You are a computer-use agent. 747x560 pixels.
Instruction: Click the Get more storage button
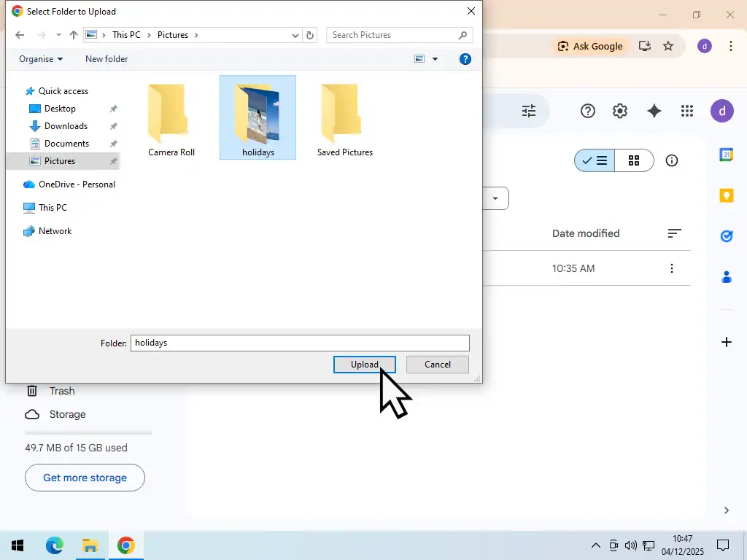pyautogui.click(x=85, y=478)
